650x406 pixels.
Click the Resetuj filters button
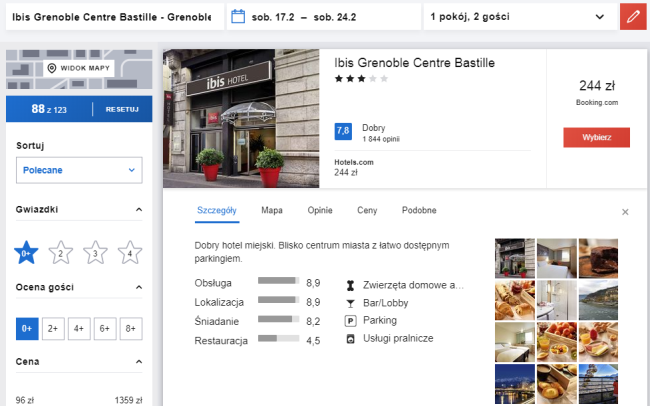tap(121, 109)
